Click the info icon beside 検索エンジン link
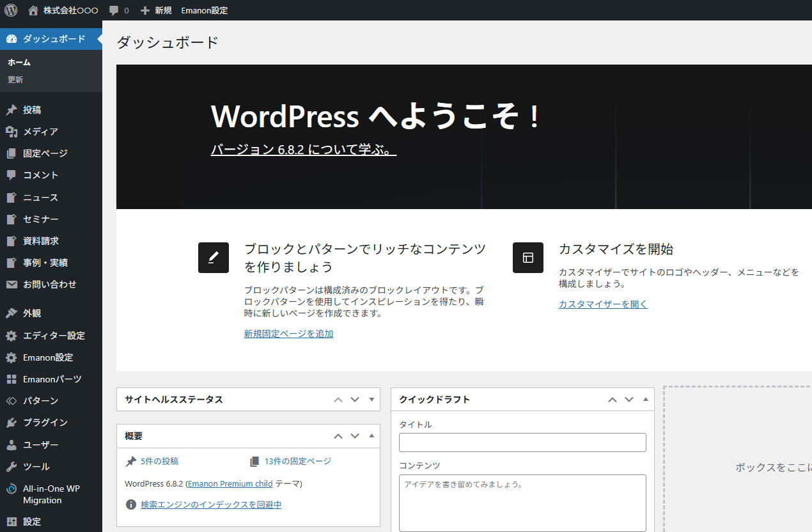812x532 pixels. click(x=130, y=505)
